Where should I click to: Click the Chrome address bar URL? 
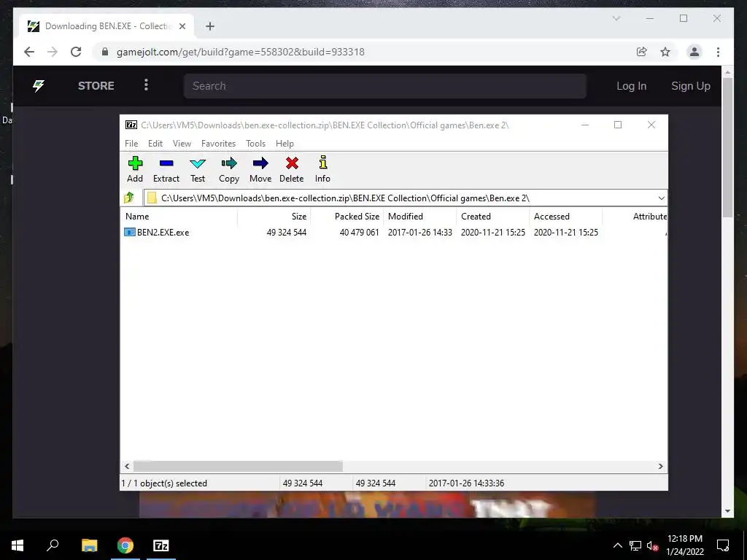coord(241,52)
